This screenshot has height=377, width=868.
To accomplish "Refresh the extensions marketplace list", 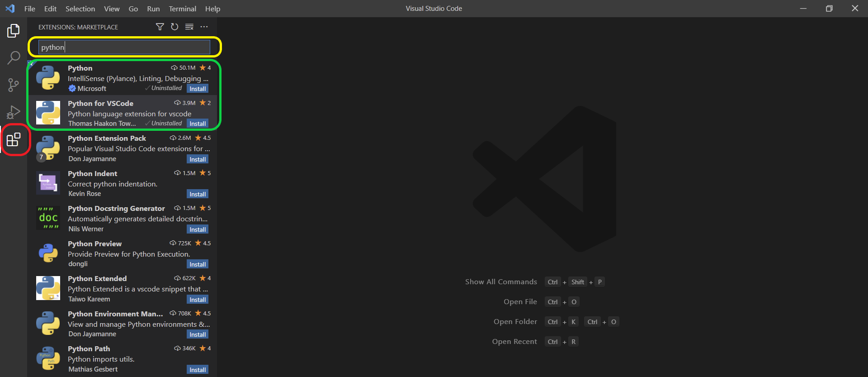I will (175, 27).
